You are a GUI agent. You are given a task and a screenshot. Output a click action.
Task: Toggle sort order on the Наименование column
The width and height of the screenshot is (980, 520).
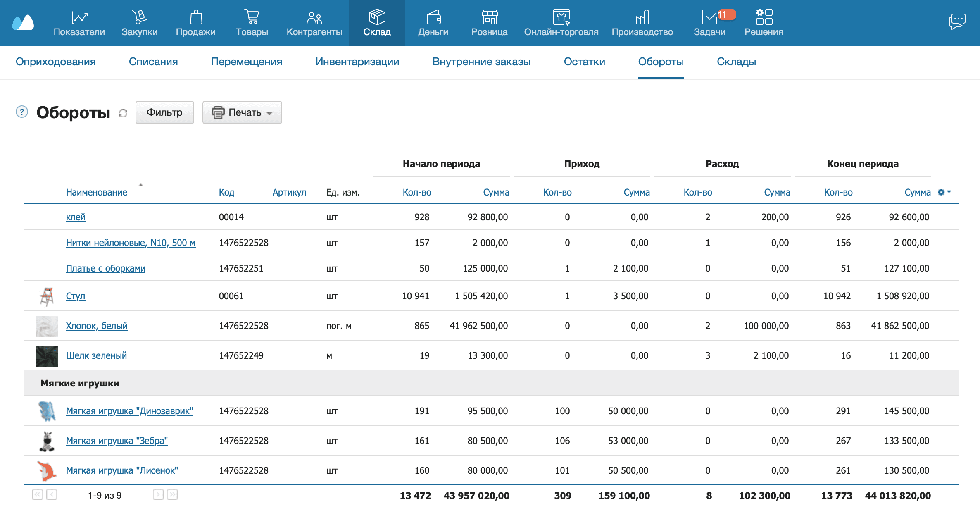96,192
